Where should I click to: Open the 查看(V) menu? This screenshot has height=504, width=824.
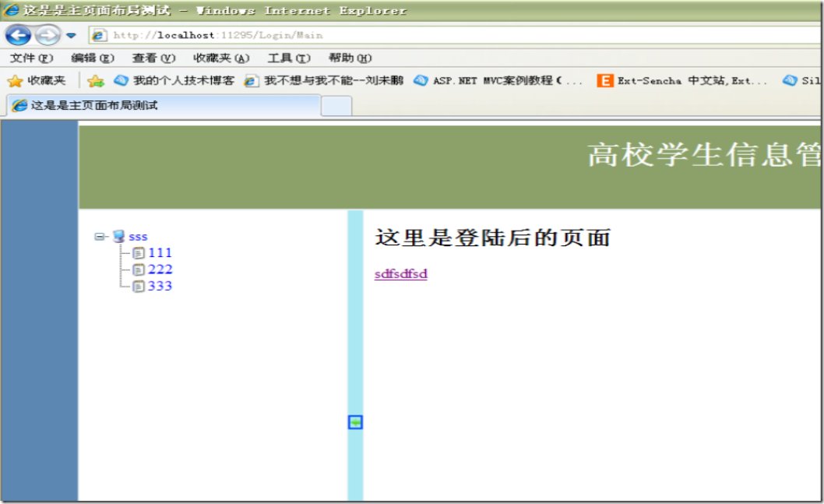[153, 58]
